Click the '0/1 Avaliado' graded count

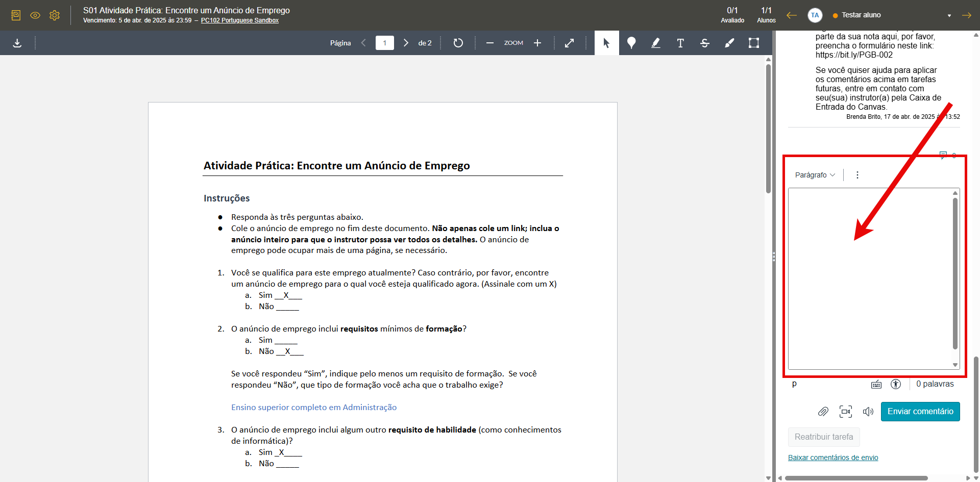(732, 15)
